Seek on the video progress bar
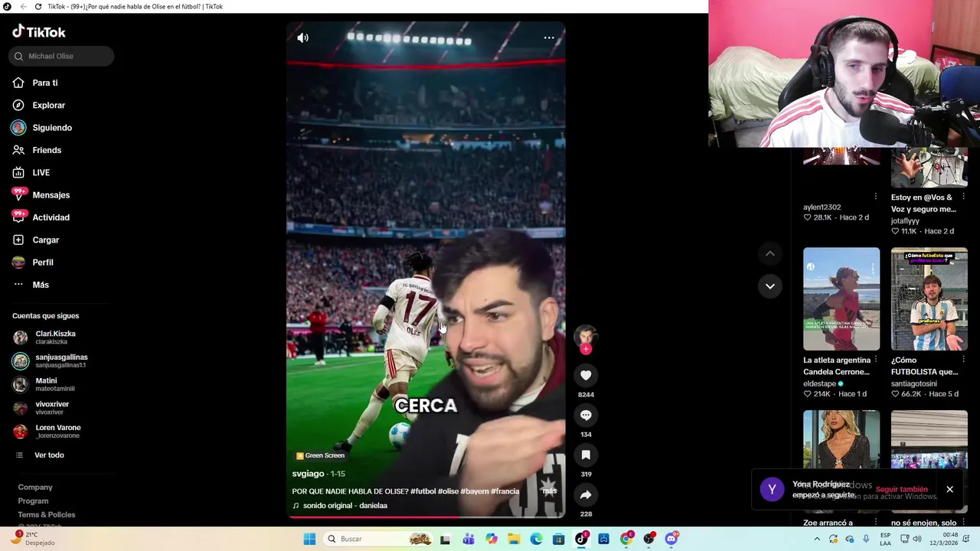Viewport: 980px width, 551px height. coord(426,517)
